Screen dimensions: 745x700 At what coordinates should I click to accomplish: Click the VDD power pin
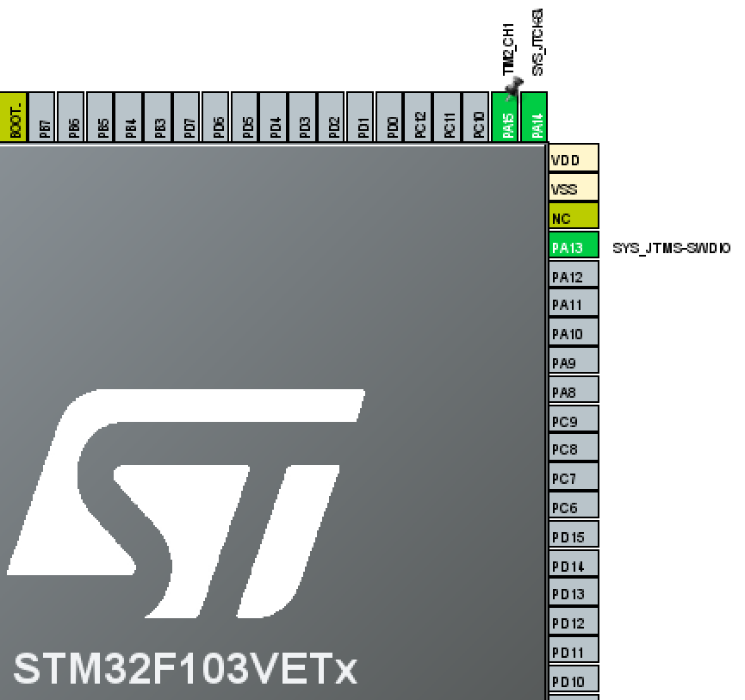(574, 158)
